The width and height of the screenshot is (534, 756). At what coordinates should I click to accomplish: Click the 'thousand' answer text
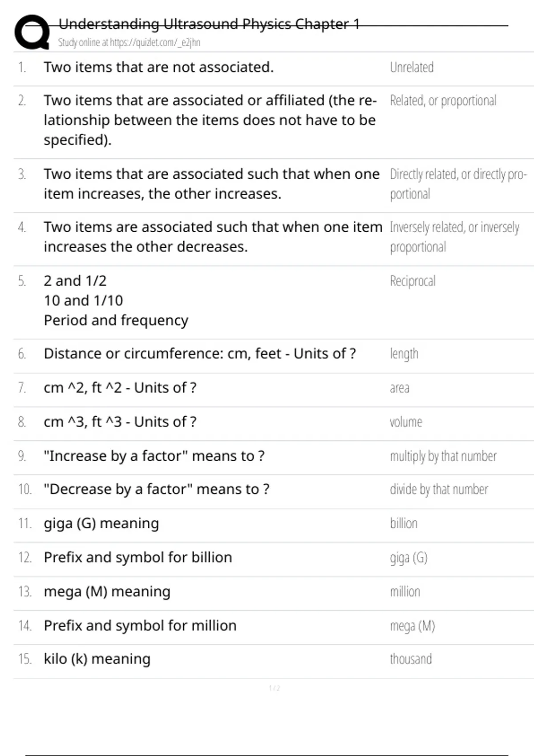[411, 659]
